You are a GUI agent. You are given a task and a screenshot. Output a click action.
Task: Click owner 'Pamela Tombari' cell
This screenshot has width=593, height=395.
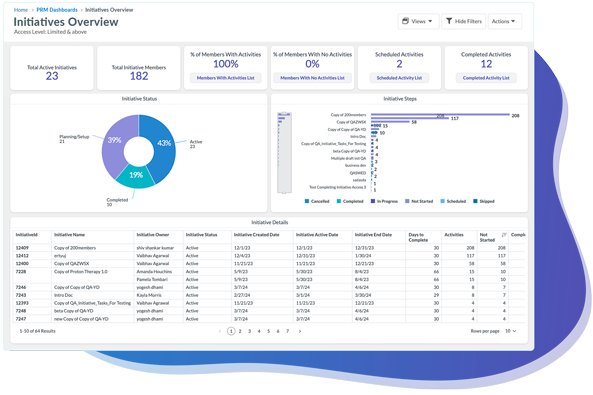152,280
